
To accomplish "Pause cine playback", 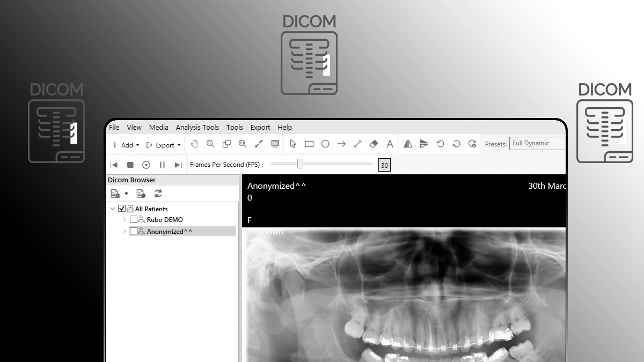I will pos(162,165).
